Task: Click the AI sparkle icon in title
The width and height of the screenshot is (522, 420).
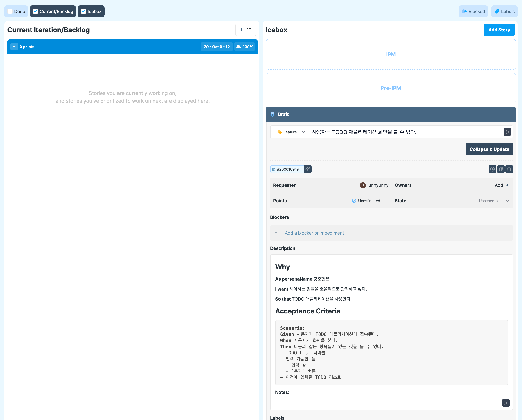Action: 507,132
